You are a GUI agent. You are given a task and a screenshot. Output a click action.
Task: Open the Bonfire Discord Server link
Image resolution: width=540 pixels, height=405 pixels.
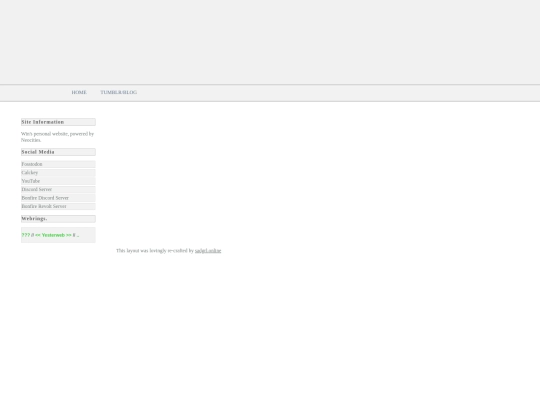[x=58, y=198]
